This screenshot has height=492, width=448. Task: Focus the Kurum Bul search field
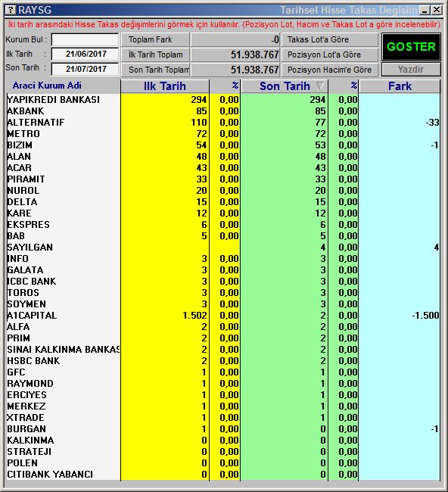click(x=85, y=40)
